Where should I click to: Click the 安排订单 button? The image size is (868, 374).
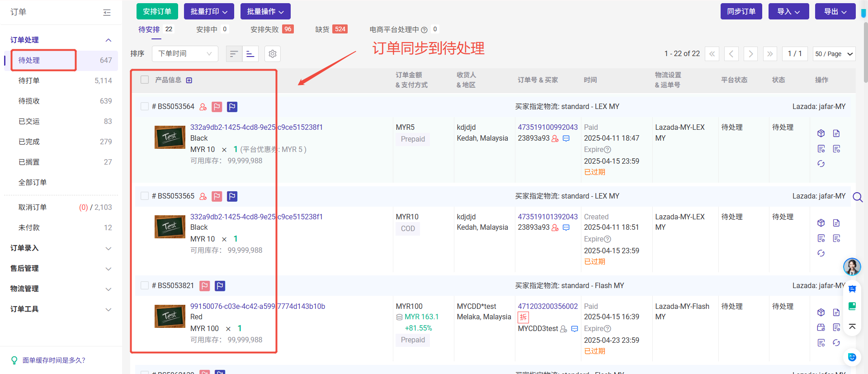(x=157, y=11)
